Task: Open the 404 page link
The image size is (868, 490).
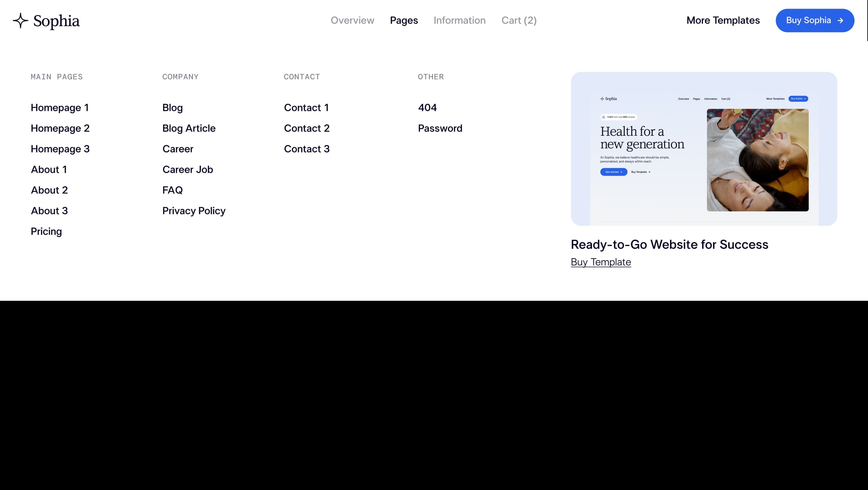Action: [427, 108]
